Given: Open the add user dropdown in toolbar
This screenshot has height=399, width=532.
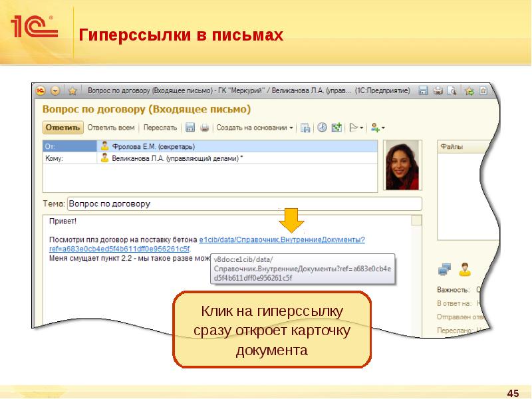Looking at the screenshot, I should tap(378, 127).
